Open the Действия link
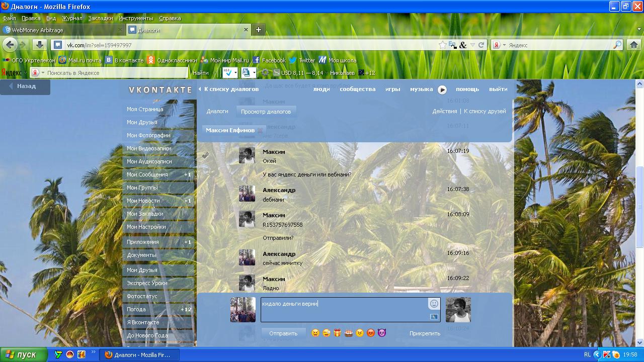The width and height of the screenshot is (644, 362). (x=445, y=111)
